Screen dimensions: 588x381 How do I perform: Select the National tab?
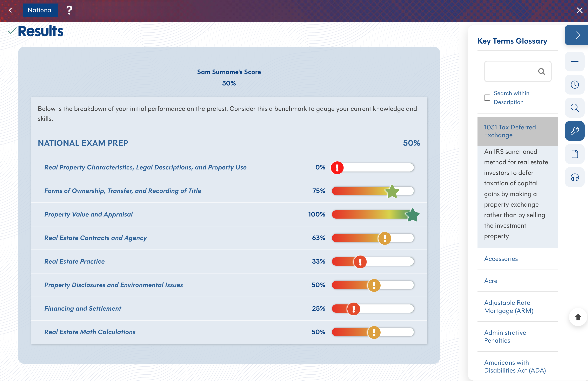(x=40, y=10)
